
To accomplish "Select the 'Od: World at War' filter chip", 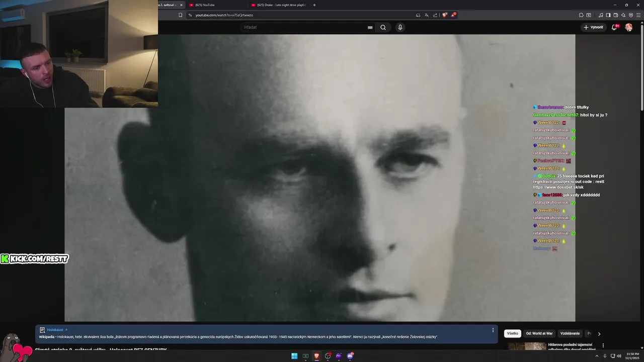I will [539, 333].
